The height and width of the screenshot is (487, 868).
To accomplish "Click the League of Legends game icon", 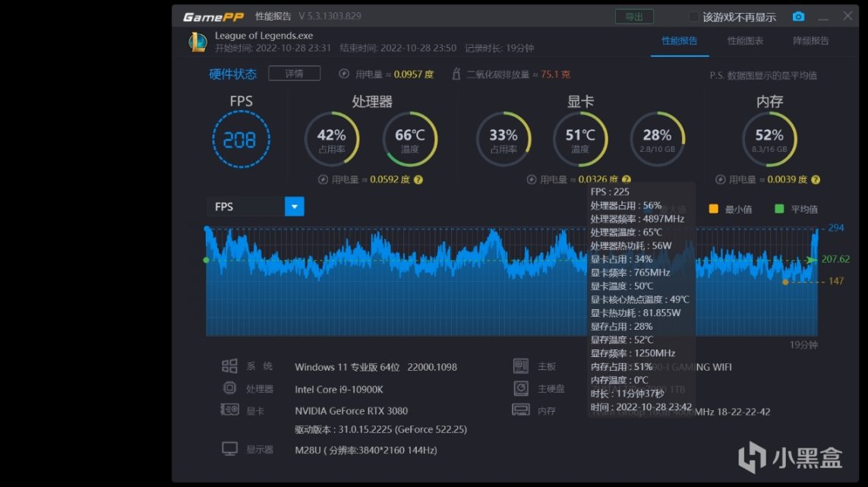I will tap(197, 42).
